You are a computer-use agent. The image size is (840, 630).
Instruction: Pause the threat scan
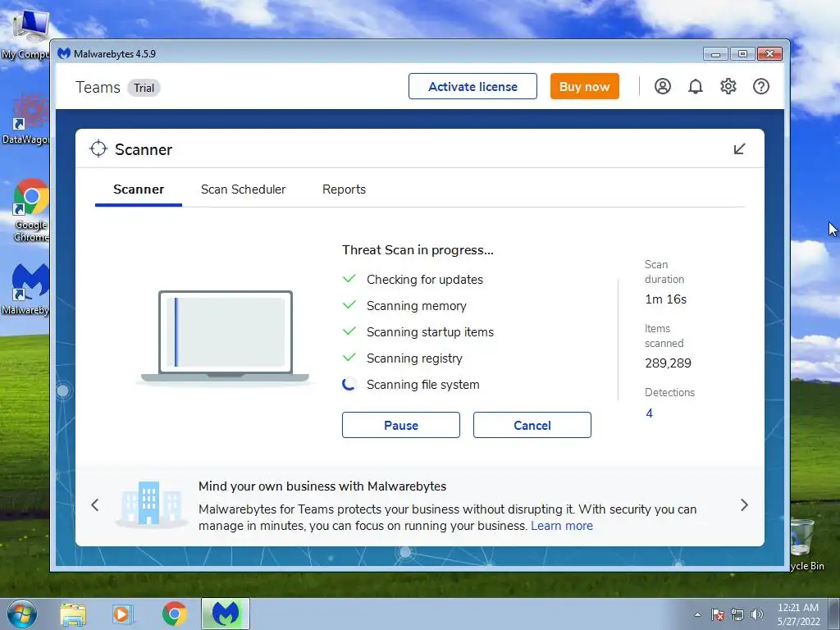[x=400, y=425]
